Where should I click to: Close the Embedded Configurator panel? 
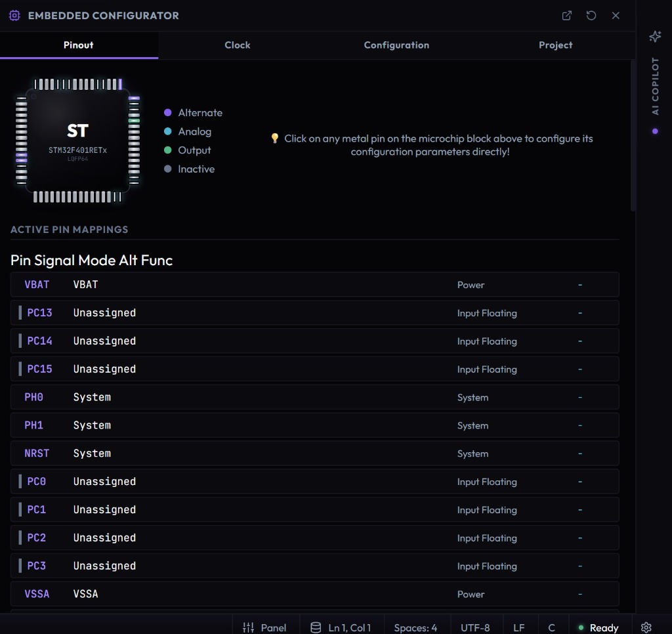click(x=616, y=16)
